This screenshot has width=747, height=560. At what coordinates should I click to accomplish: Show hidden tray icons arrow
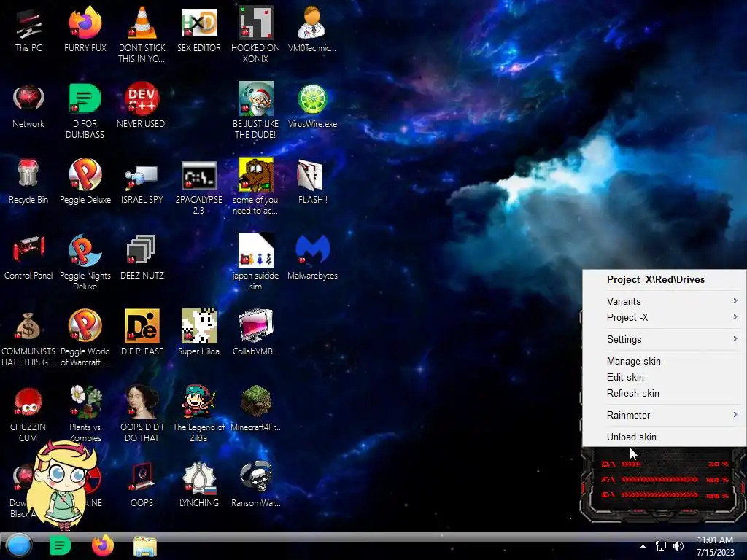point(643,546)
